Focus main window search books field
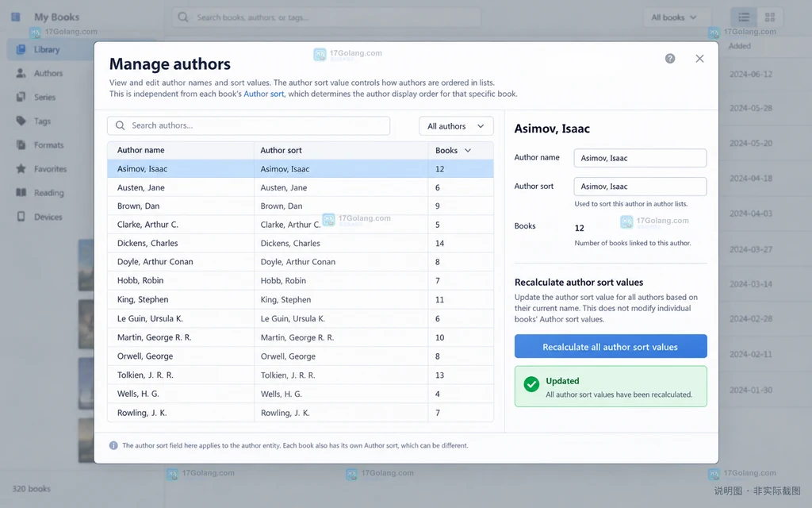Screen dimensions: 812x508 coord(326,17)
